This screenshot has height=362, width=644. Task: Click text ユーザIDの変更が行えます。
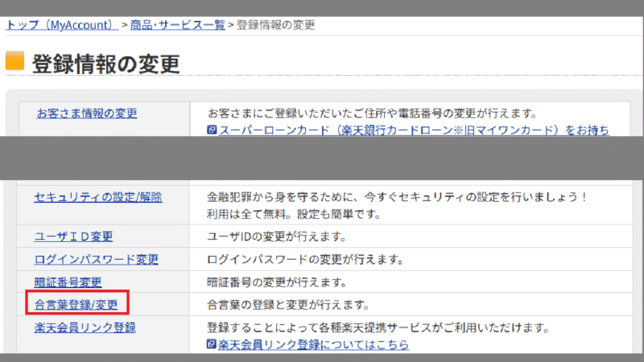[277, 237]
